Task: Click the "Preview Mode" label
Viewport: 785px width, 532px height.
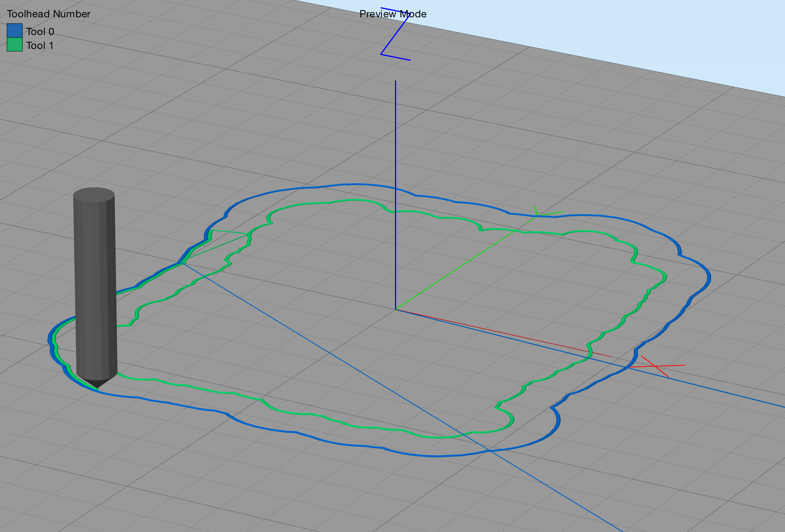Action: 393,14
